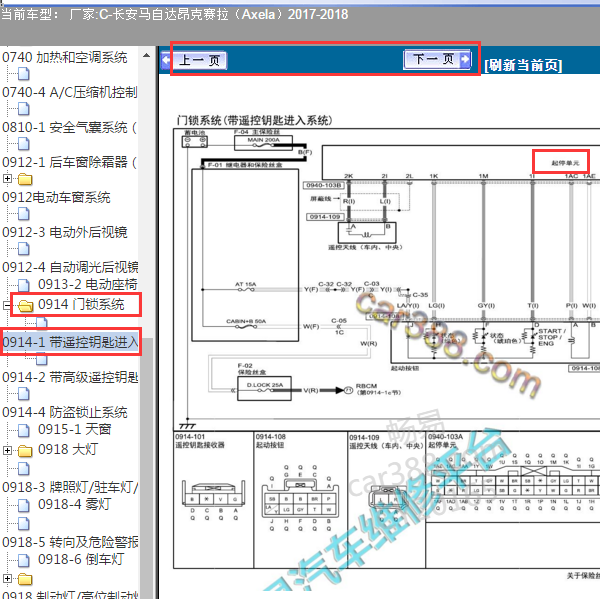Screen dimensions: 600x599
Task: Open 0918-6 倒车灯 diagram
Action: click(x=81, y=559)
